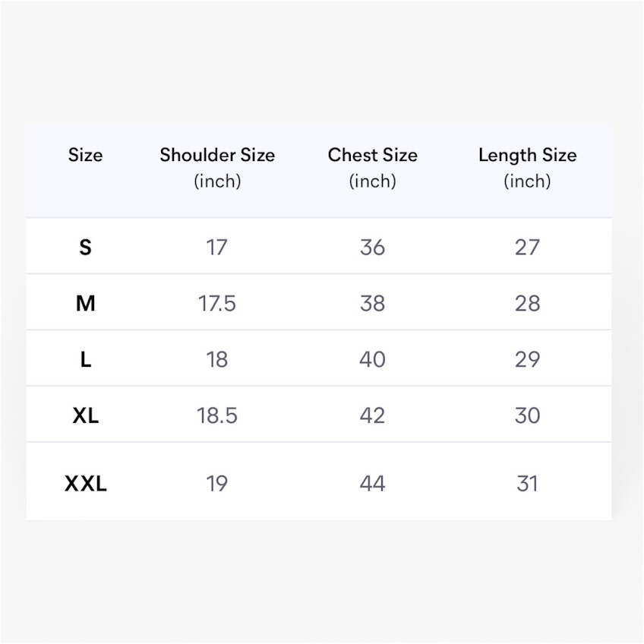This screenshot has width=644, height=644.
Task: Select chest value 36 for size S
Action: [x=372, y=247]
